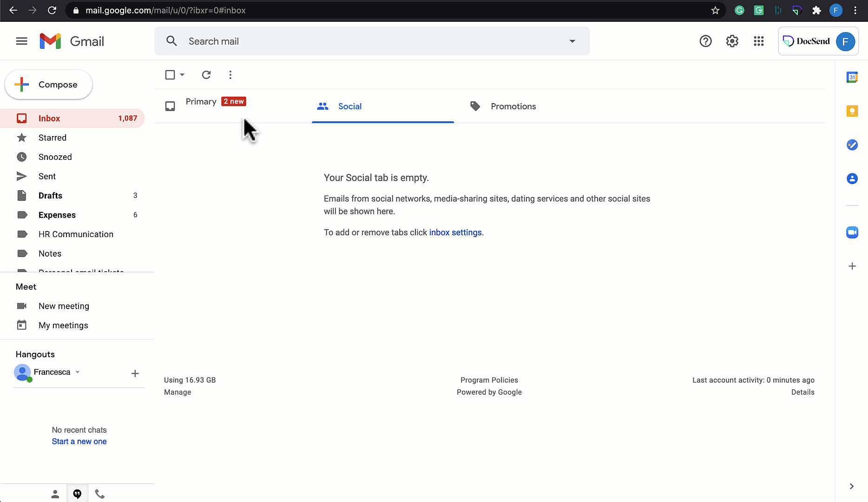Open Francesca's Hangouts status dropdown
The image size is (868, 502).
pyautogui.click(x=78, y=372)
